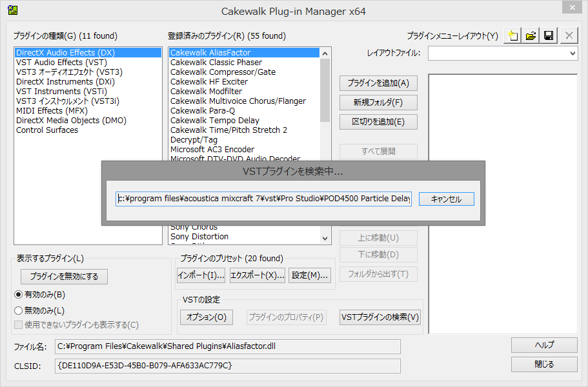Click the 下に移動(D) button
Screen dimensions: 588x387
coord(378,255)
